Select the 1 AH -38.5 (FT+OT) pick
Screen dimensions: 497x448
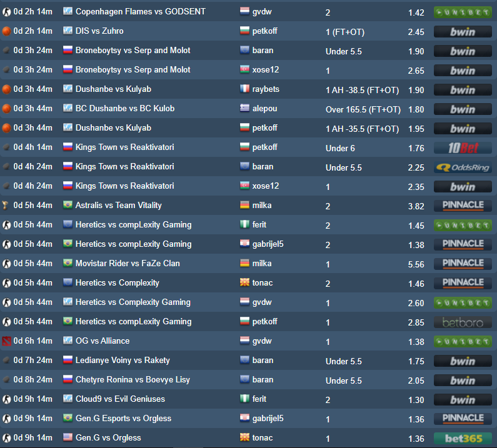point(362,91)
